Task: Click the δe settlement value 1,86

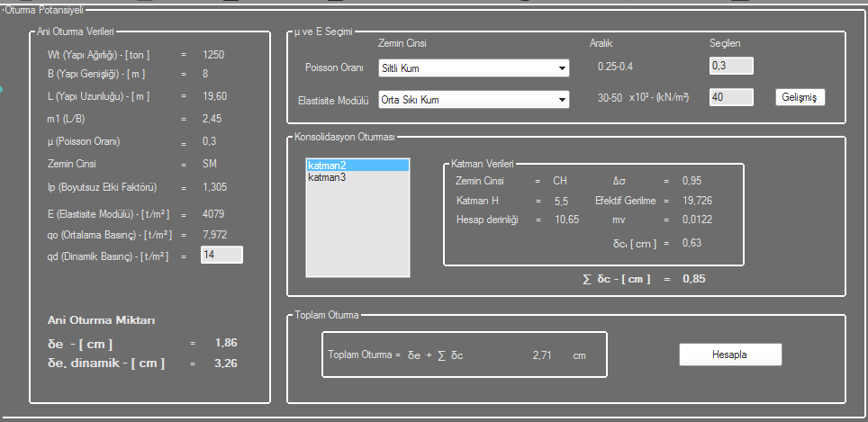Action: [226, 343]
